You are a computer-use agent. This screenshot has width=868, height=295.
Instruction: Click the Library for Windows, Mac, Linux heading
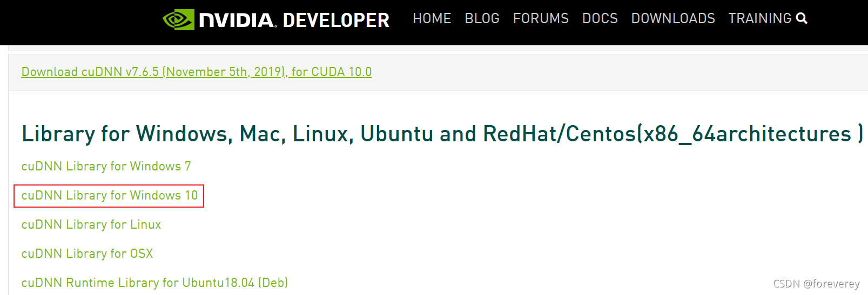click(442, 134)
